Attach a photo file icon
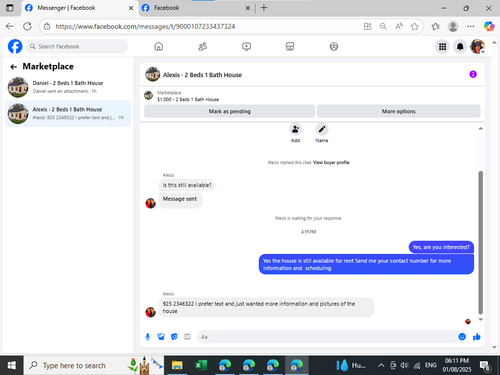The image size is (500, 375). coord(161,337)
